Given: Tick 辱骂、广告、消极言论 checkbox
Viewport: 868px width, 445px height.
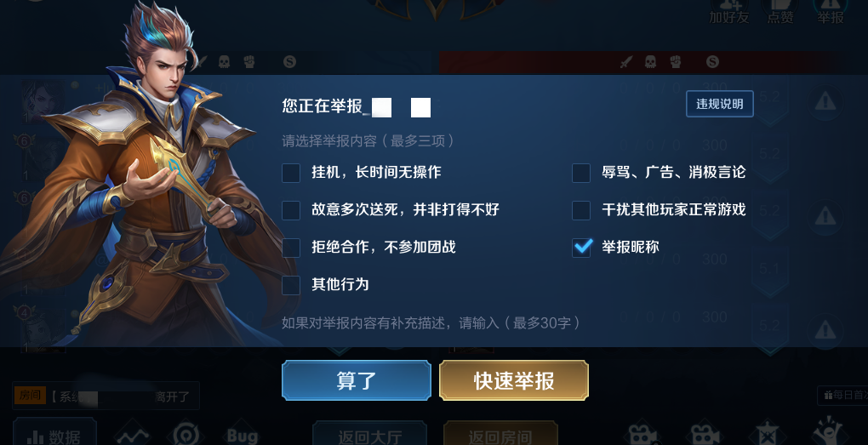Looking at the screenshot, I should point(581,173).
